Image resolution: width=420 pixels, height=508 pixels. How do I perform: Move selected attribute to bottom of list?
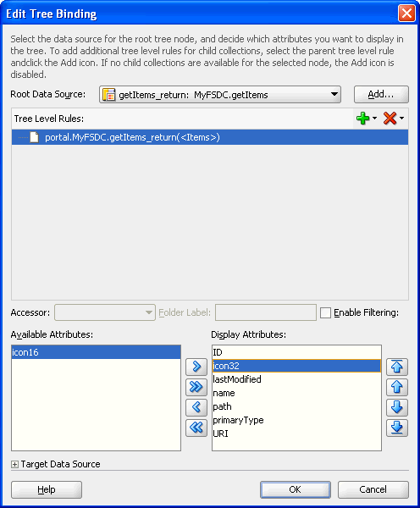(397, 428)
